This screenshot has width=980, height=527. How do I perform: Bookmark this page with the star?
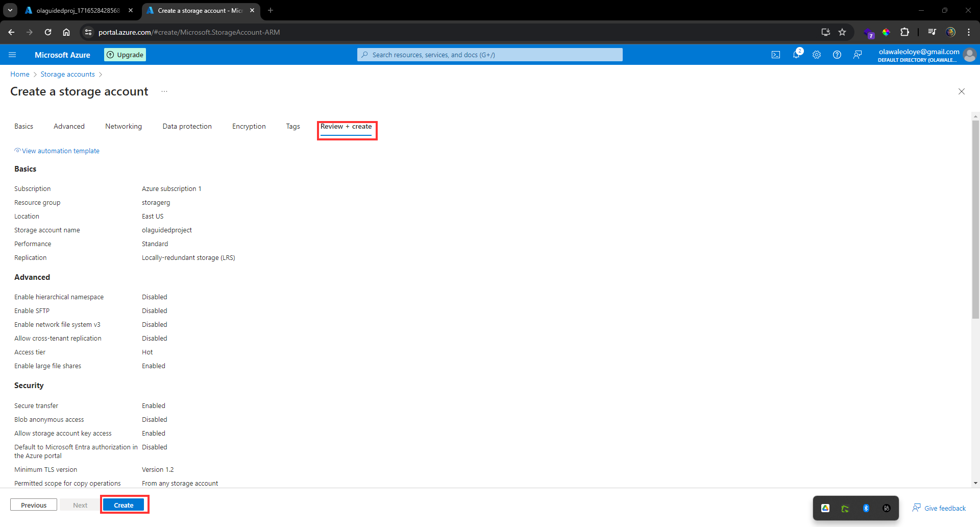(x=842, y=32)
